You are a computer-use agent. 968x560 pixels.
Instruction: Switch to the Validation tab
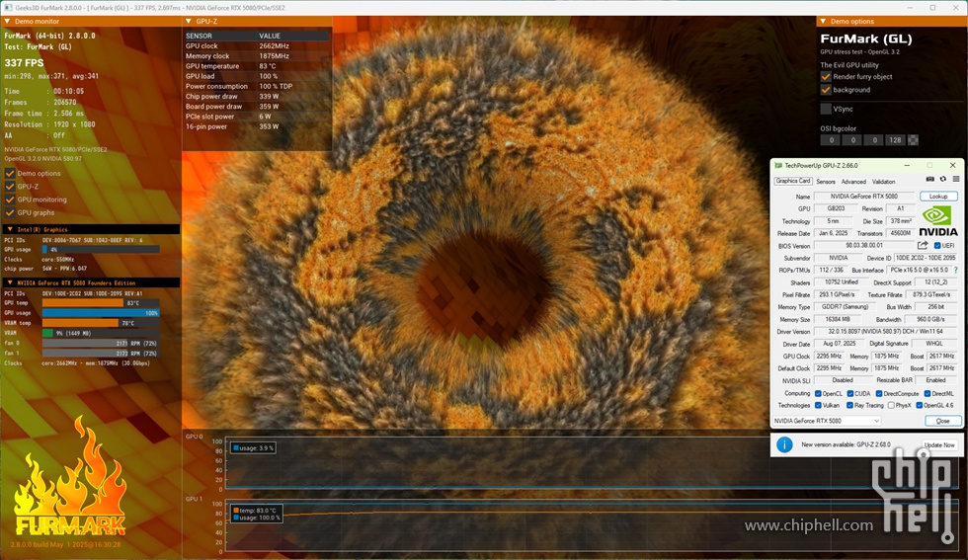[x=883, y=182]
